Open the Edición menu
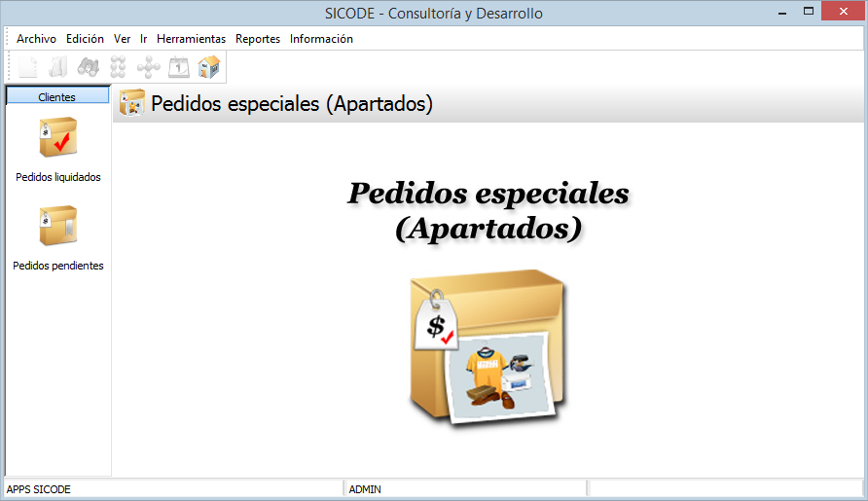The height and width of the screenshot is (501, 868). (x=85, y=39)
